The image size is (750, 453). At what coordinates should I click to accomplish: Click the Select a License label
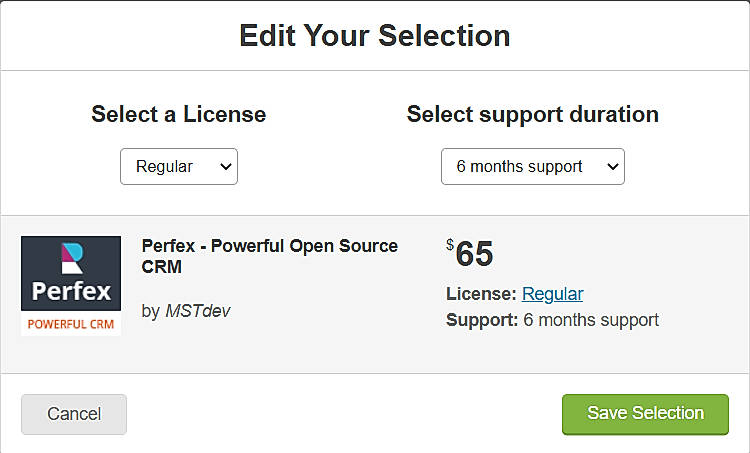pos(179,114)
